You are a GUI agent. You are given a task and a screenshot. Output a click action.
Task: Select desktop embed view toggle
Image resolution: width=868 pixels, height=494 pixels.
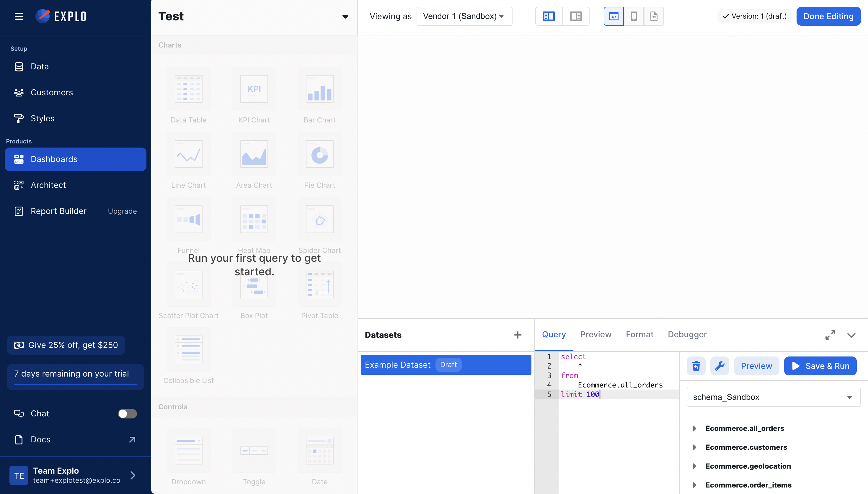point(614,16)
